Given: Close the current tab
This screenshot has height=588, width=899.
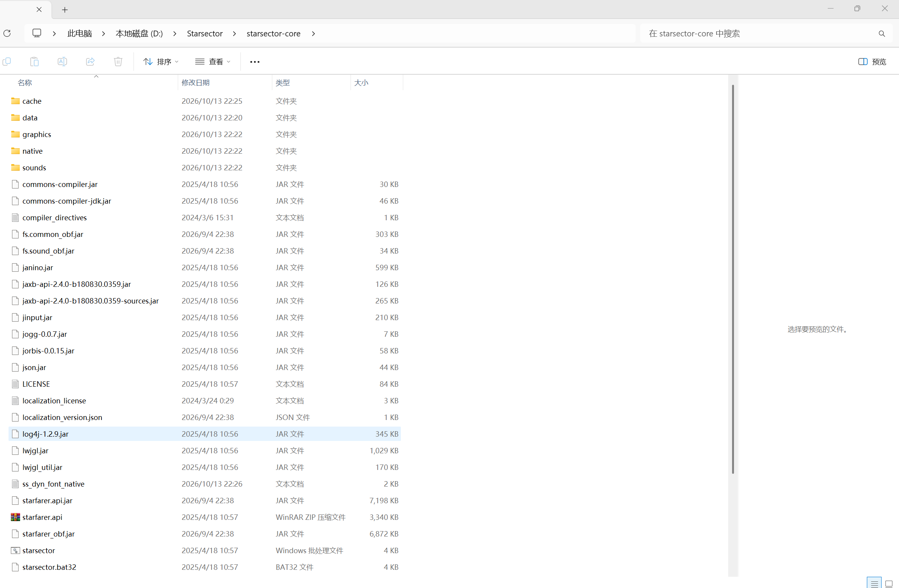Looking at the screenshot, I should pyautogui.click(x=39, y=10).
